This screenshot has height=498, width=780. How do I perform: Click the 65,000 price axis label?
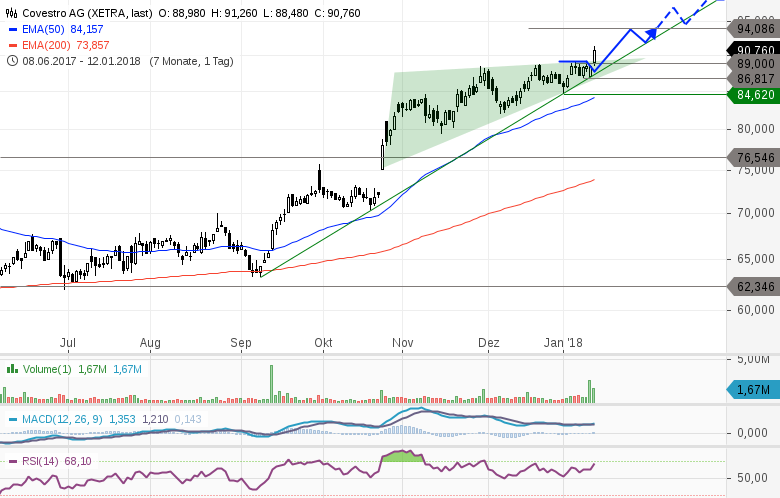click(x=756, y=259)
